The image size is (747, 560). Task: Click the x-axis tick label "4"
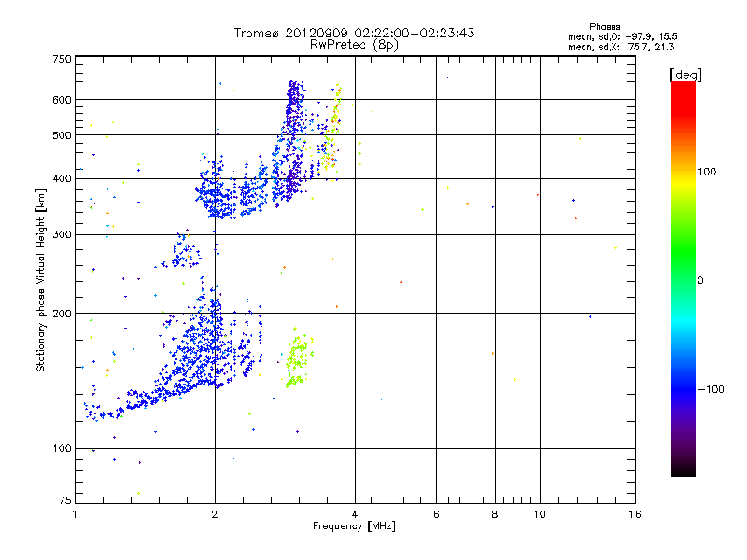click(355, 514)
